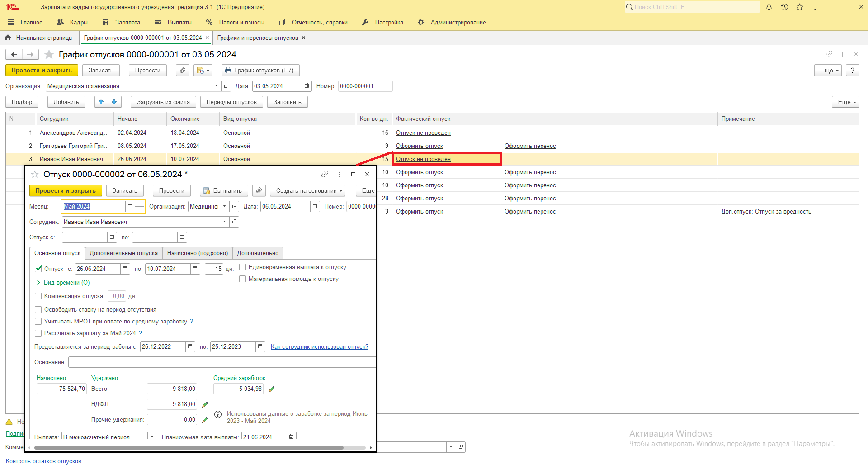Viewport: 868px width, 465px height.
Task: Open notifications bell icon
Action: pos(769,7)
